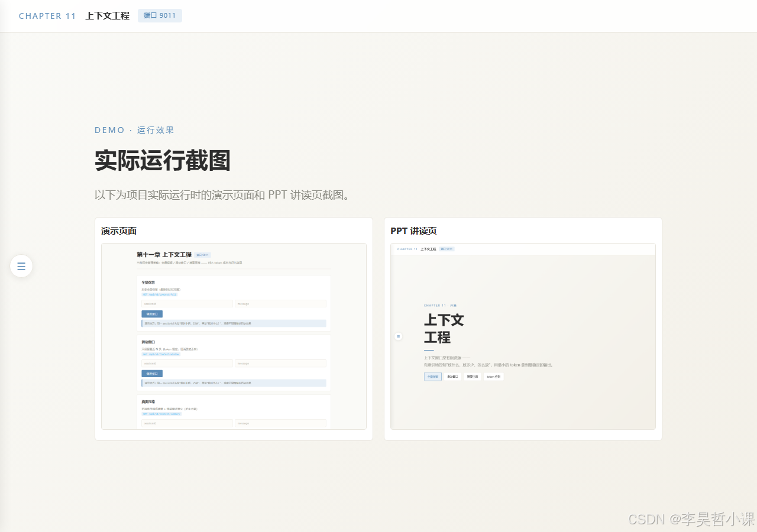The width and height of the screenshot is (757, 532).
Task: Open the 演示页面 screenshot thumbnail
Action: pos(234,336)
